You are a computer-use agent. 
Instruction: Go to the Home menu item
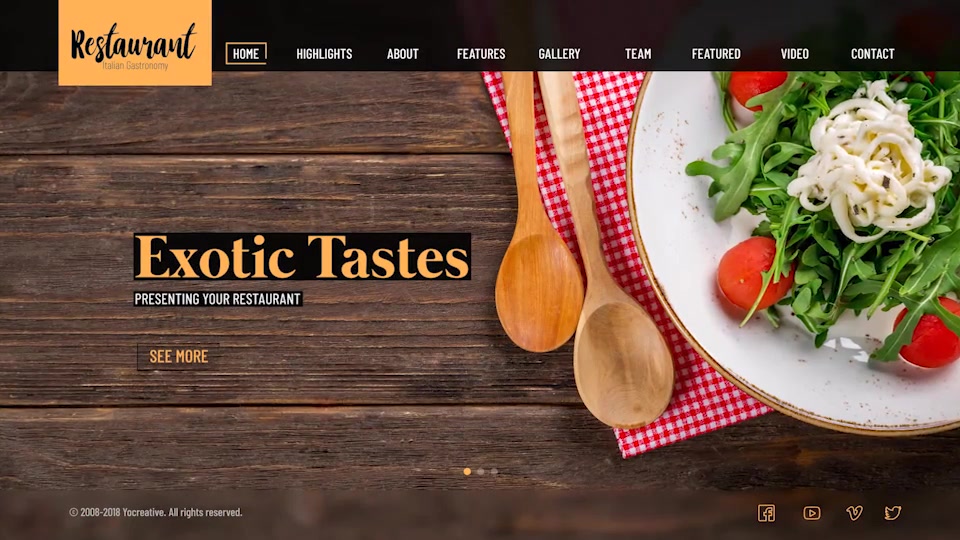[246, 54]
